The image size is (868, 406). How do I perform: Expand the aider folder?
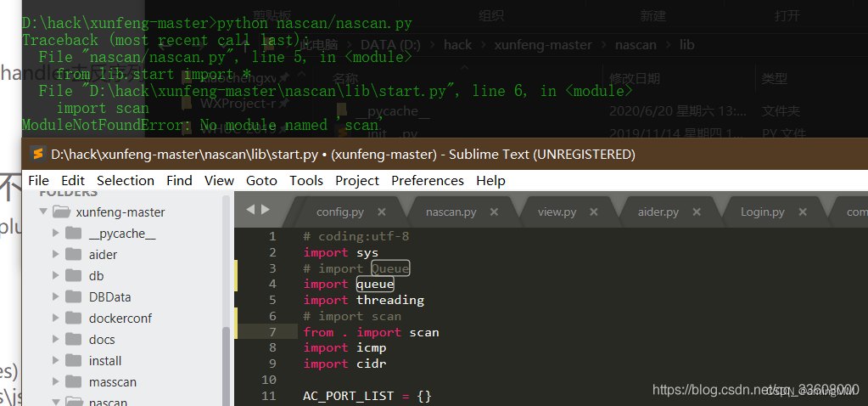click(x=55, y=254)
